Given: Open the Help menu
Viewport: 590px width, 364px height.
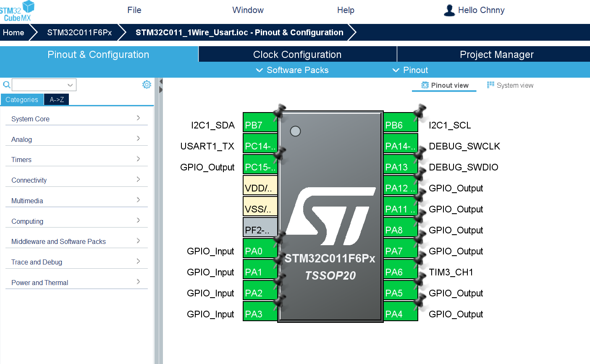Looking at the screenshot, I should (x=346, y=10).
